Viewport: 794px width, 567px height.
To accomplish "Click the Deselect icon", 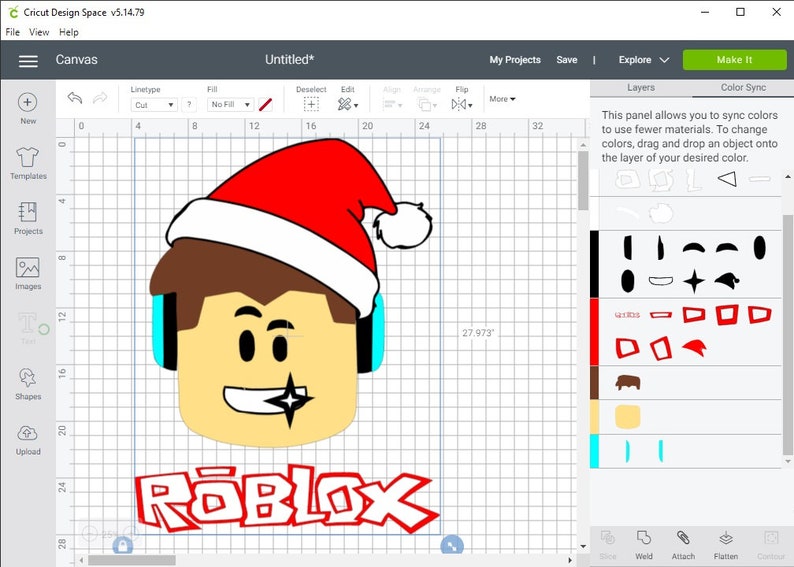I will tap(311, 104).
